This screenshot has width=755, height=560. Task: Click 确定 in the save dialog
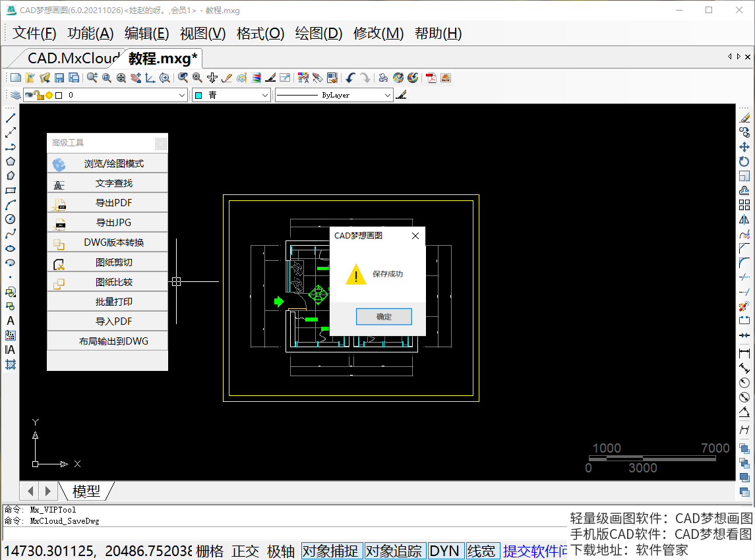pyautogui.click(x=384, y=316)
